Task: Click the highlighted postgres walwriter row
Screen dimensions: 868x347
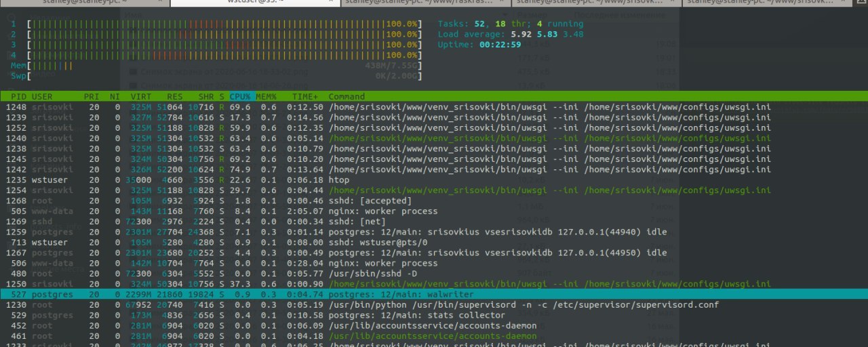Action: point(434,294)
